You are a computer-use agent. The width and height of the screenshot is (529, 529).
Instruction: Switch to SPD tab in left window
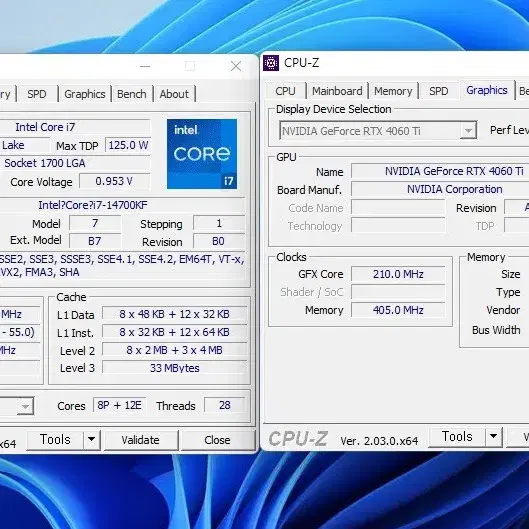pos(37,94)
